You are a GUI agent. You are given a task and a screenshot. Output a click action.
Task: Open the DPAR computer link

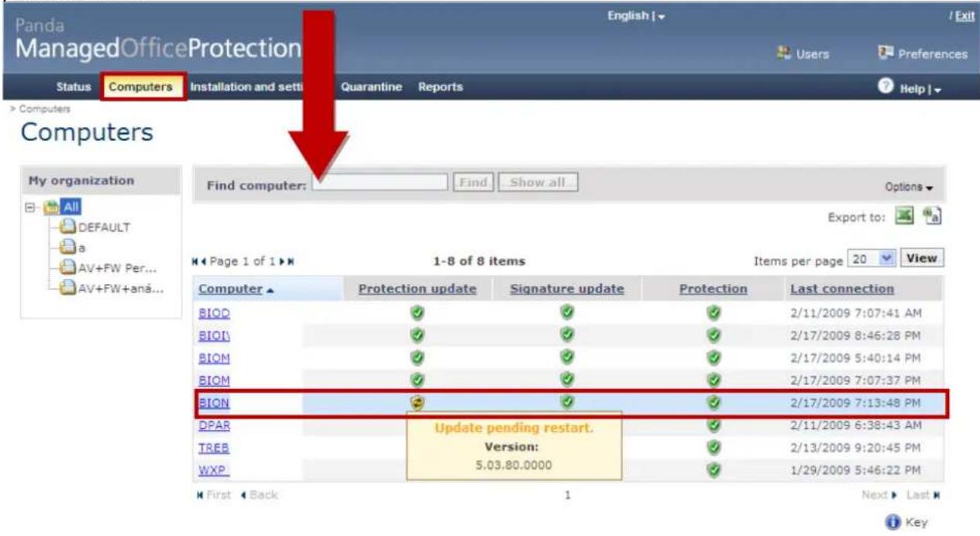pyautogui.click(x=215, y=425)
